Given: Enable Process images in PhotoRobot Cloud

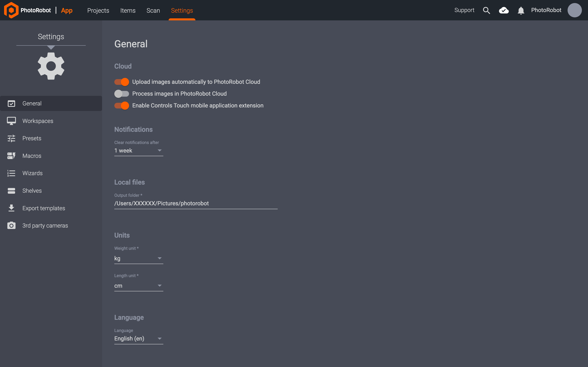Looking at the screenshot, I should 122,94.
